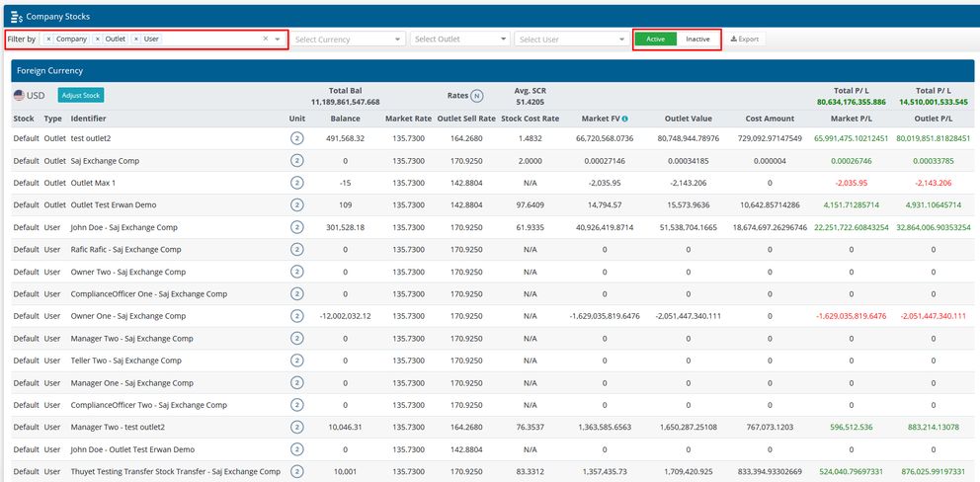This screenshot has width=980, height=482.
Task: Click unit icon for Owner Two row
Action: 297,272
